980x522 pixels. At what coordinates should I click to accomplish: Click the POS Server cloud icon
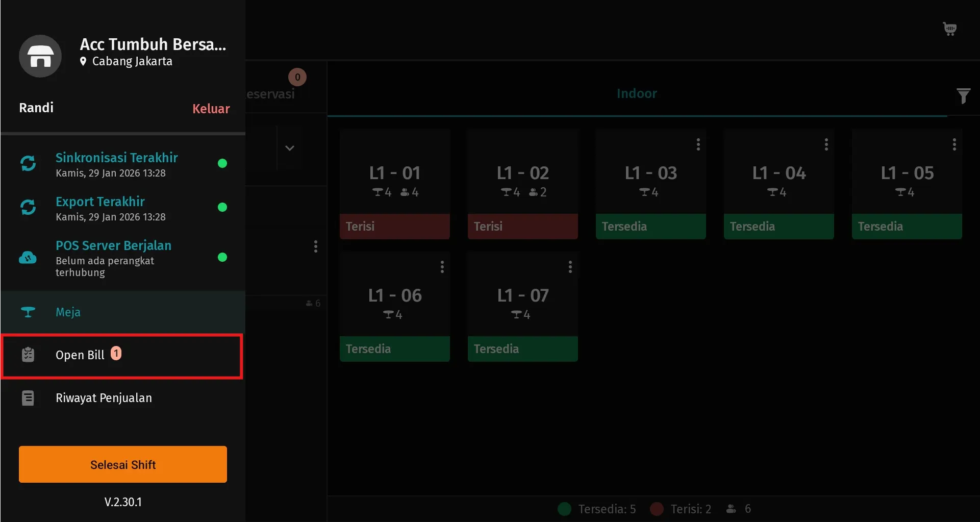tap(28, 258)
